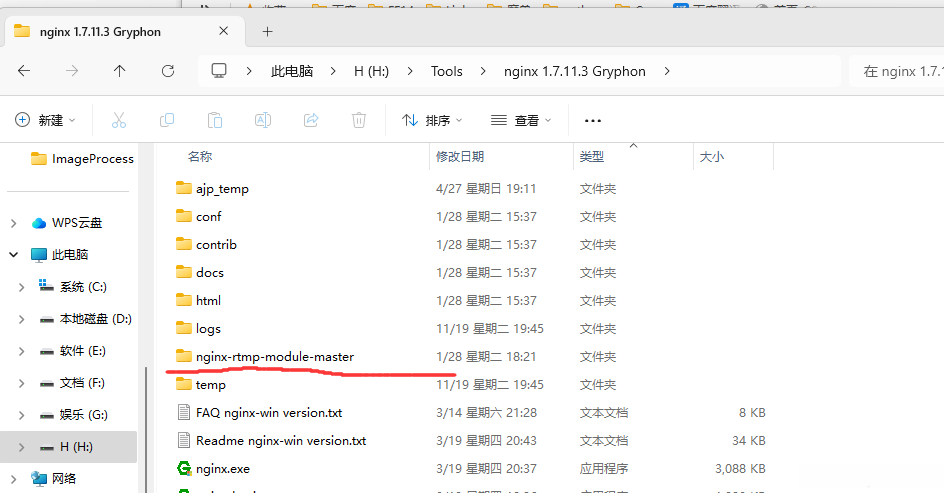Click chevron after Tools in address bar
944x493 pixels.
point(483,71)
